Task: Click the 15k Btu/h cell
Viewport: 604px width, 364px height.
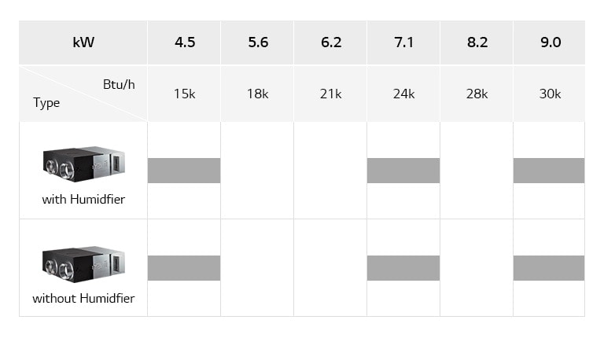Action: point(184,94)
